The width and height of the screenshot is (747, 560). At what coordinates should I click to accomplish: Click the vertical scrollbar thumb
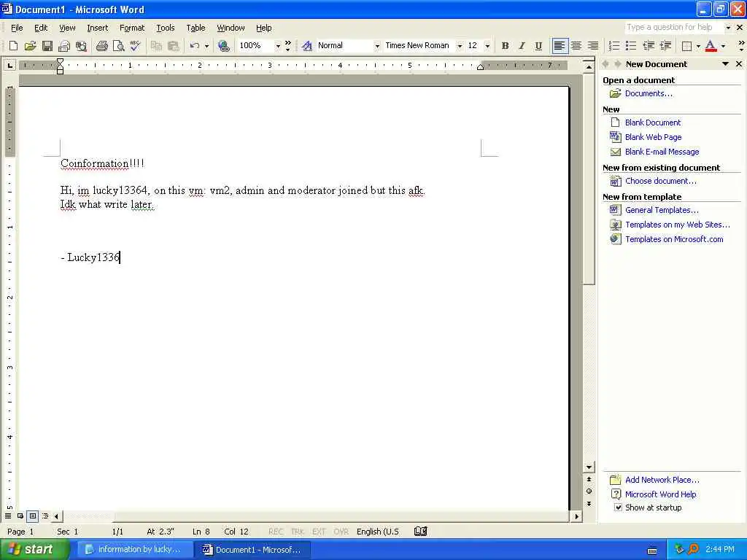[x=589, y=179]
